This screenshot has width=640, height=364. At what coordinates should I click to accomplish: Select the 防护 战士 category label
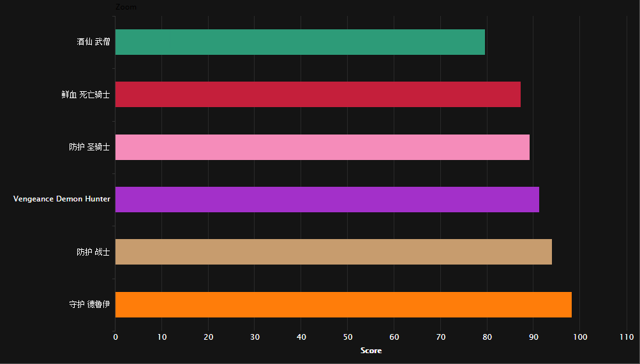(x=93, y=252)
